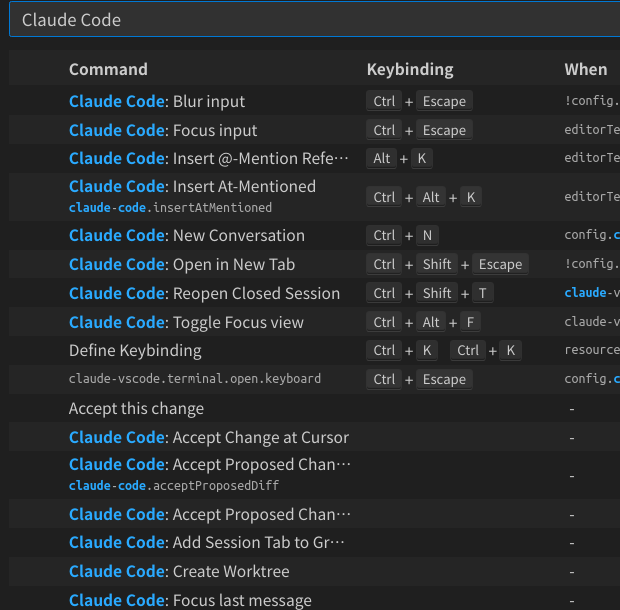Click the Ctrl+K Ctrl+K chord keybinding
The height and width of the screenshot is (610, 620).
point(444,350)
